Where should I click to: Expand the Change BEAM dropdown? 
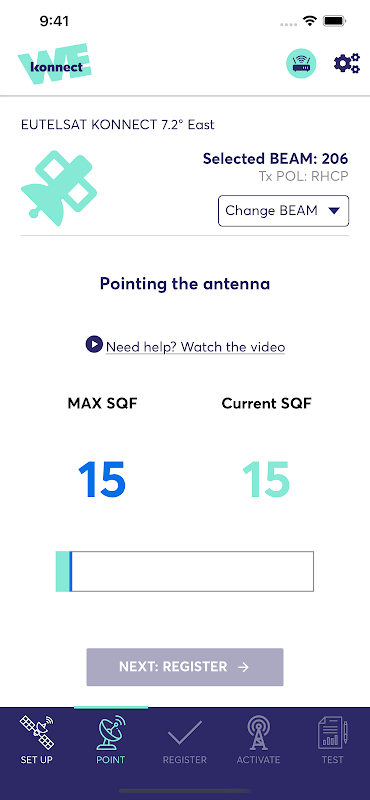point(284,211)
